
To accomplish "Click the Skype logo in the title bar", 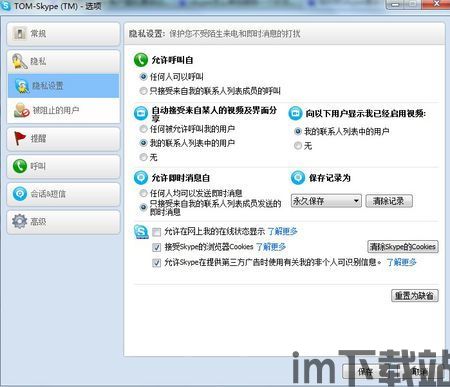I will point(6,6).
